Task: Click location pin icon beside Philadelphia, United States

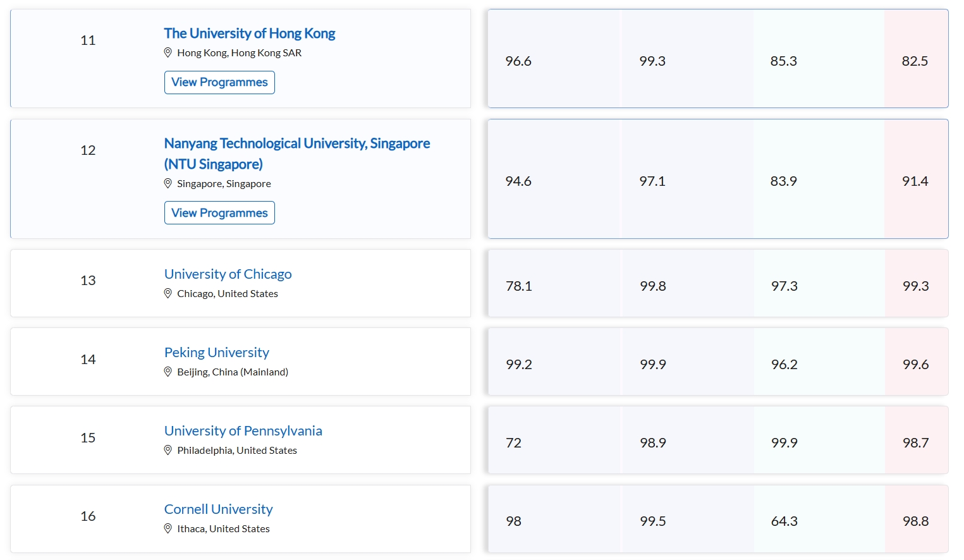Action: 168,450
